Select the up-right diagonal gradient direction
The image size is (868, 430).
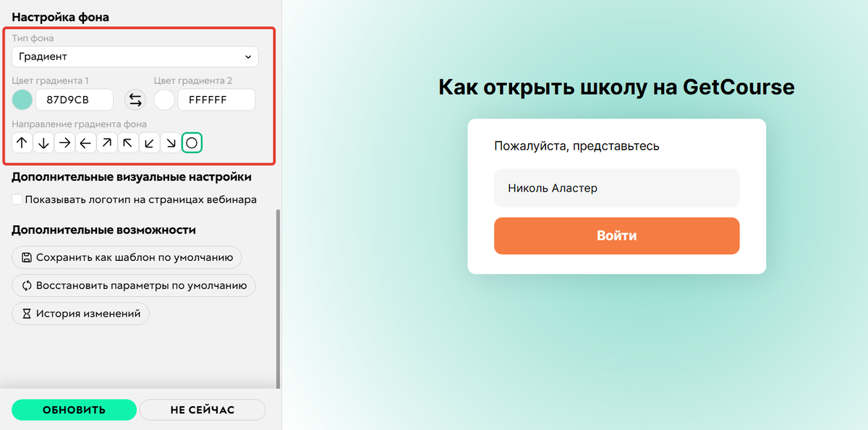106,143
